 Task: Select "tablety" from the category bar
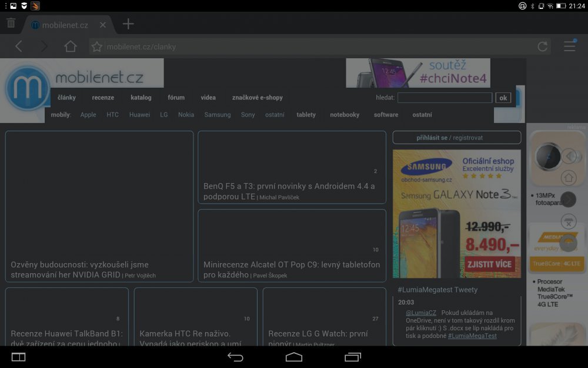(x=306, y=115)
